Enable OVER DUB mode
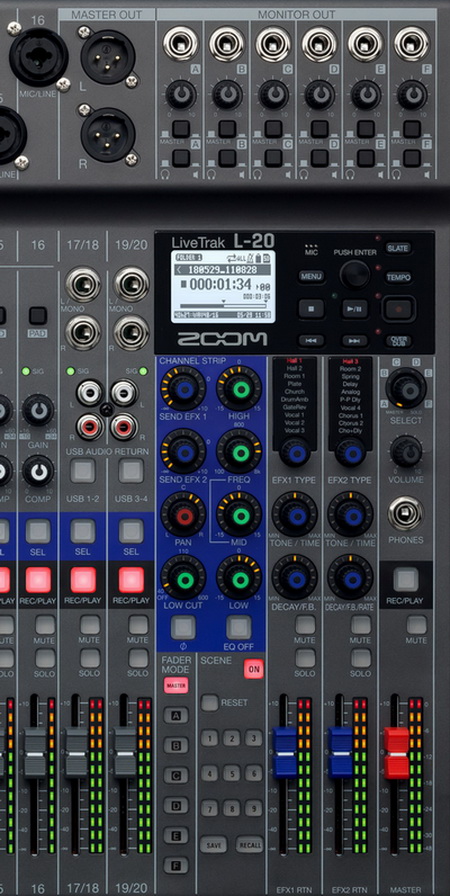Image resolution: width=450 pixels, height=896 pixels. pos(397,341)
